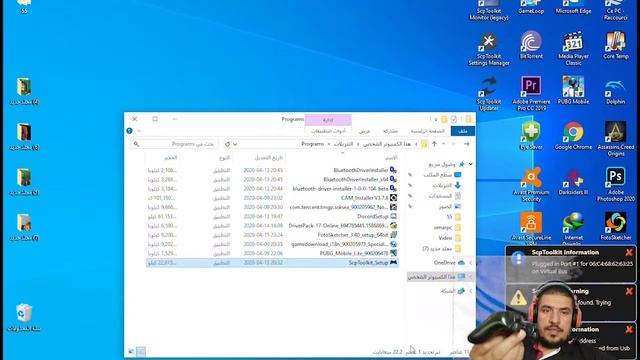640x360 pixels.
Task: Expand the ribbon with the chevron
Action: pyautogui.click(x=139, y=131)
